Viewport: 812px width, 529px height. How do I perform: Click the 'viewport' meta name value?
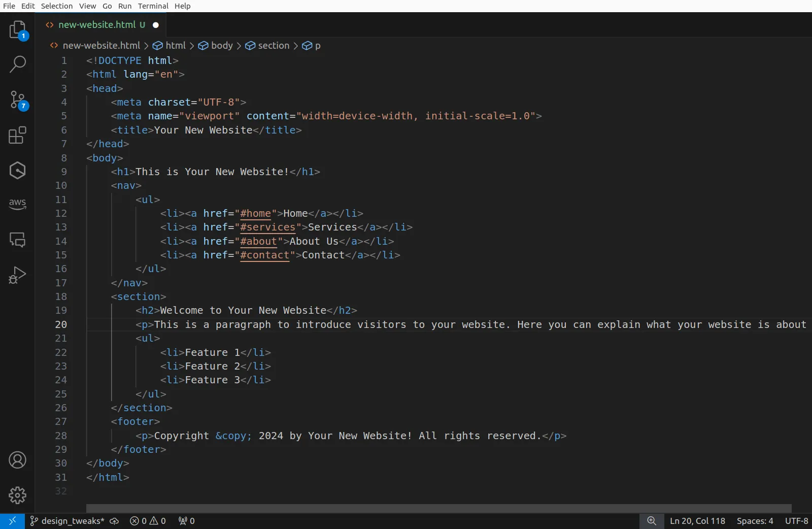[x=210, y=116]
